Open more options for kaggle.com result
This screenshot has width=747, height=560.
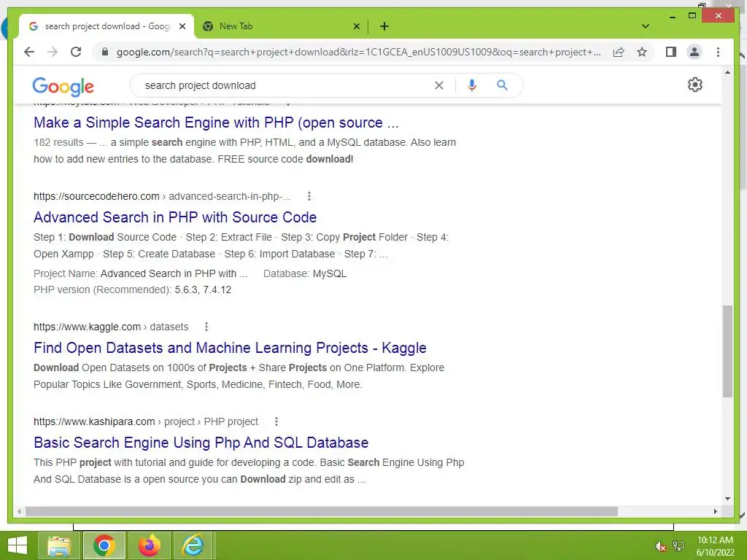[206, 327]
